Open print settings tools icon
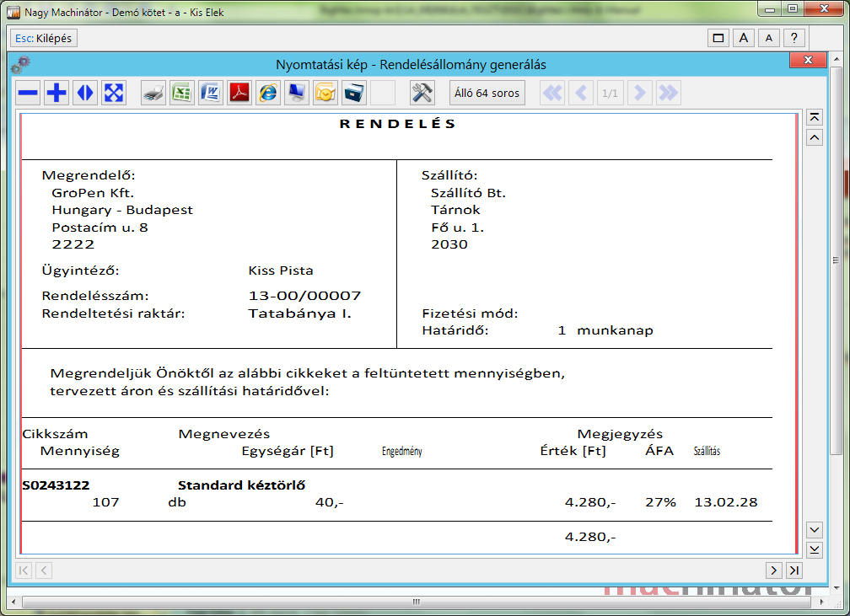Screen dimensions: 850x616 422,93
